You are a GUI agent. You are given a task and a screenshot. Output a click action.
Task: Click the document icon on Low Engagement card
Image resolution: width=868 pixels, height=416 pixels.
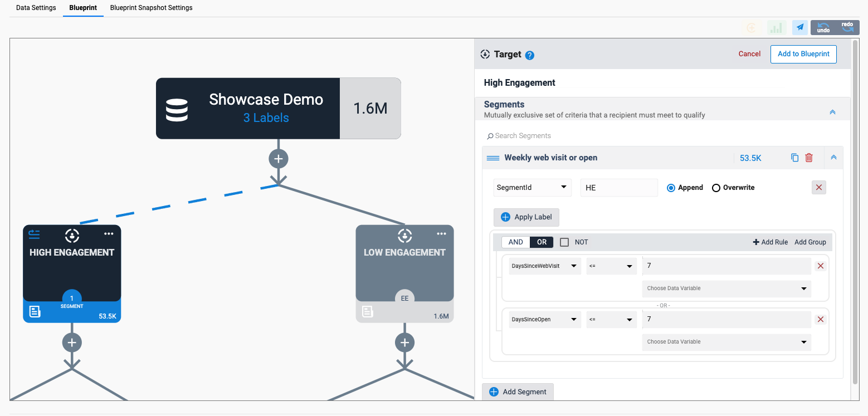[368, 312]
